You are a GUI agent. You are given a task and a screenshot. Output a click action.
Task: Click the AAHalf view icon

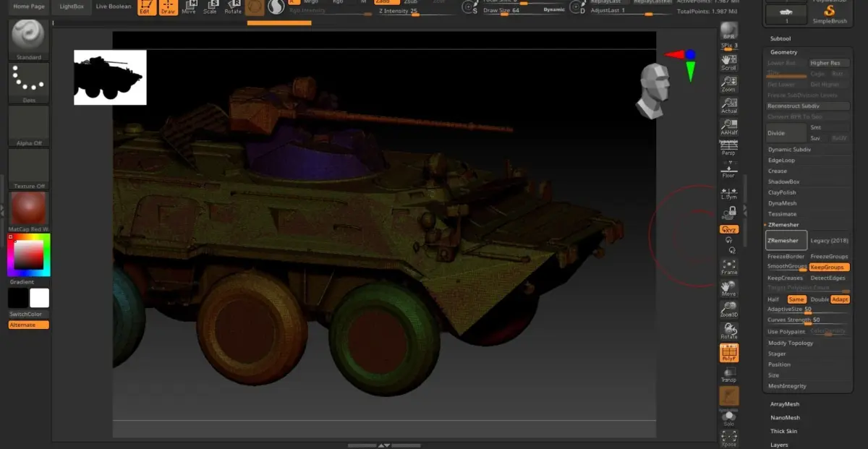[x=728, y=127]
